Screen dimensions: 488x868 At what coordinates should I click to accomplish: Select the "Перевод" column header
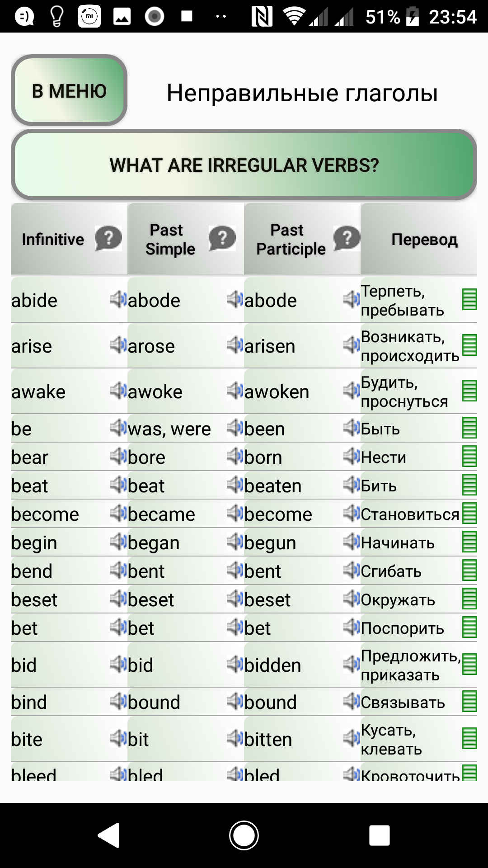(424, 239)
